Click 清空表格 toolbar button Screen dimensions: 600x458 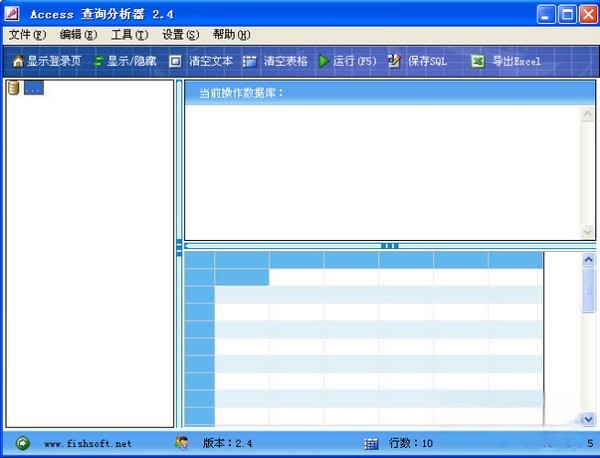[x=275, y=61]
